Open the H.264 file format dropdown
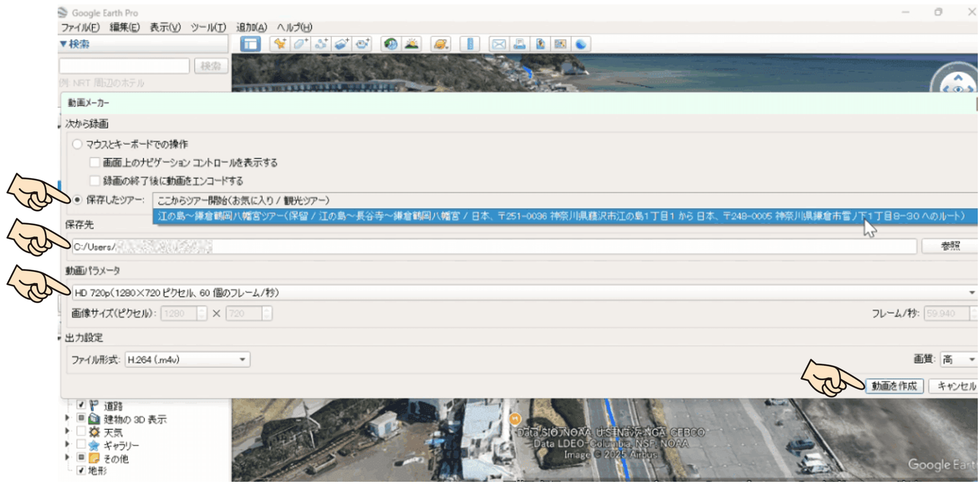This screenshot has width=980, height=484. [187, 360]
